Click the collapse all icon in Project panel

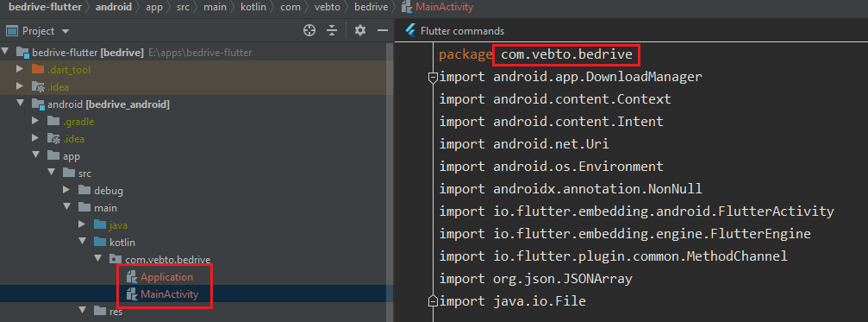coord(332,30)
